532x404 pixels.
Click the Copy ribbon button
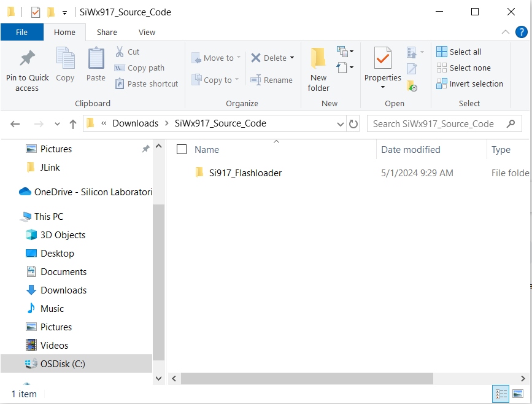(x=65, y=64)
